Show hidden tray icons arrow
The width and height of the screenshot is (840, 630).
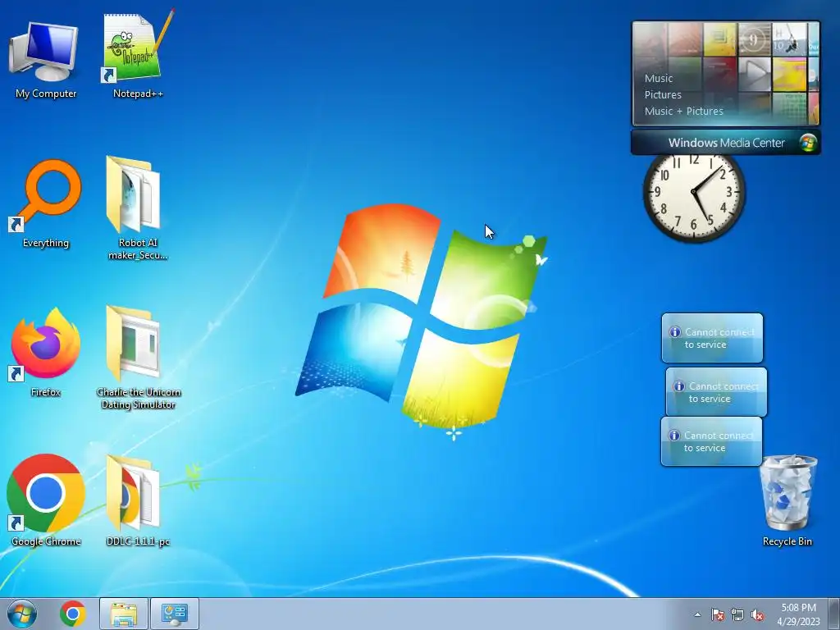[697, 614]
